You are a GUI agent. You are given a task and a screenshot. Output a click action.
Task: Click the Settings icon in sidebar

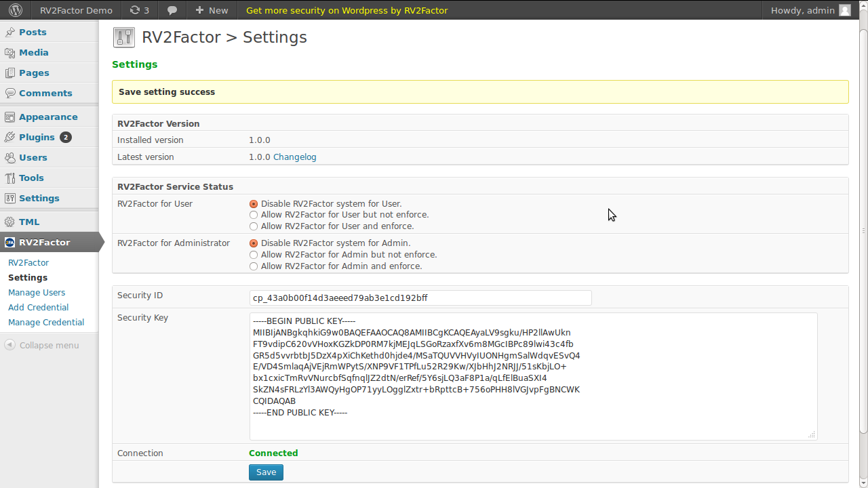pos(9,198)
